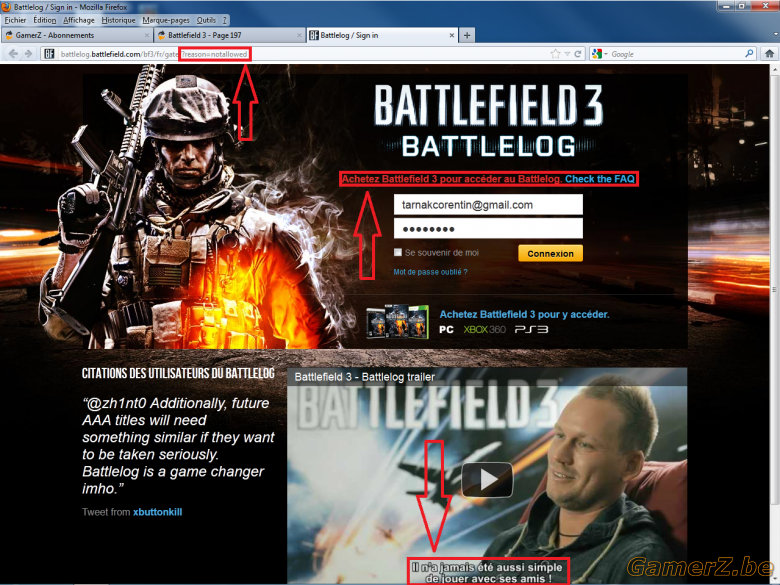This screenshot has width=780, height=585.
Task: Select the Battlelog / Sign in tab
Action: tap(382, 35)
